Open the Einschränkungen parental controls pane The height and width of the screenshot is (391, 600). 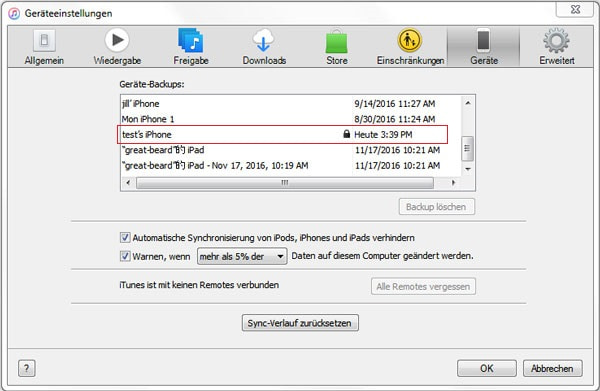[410, 47]
